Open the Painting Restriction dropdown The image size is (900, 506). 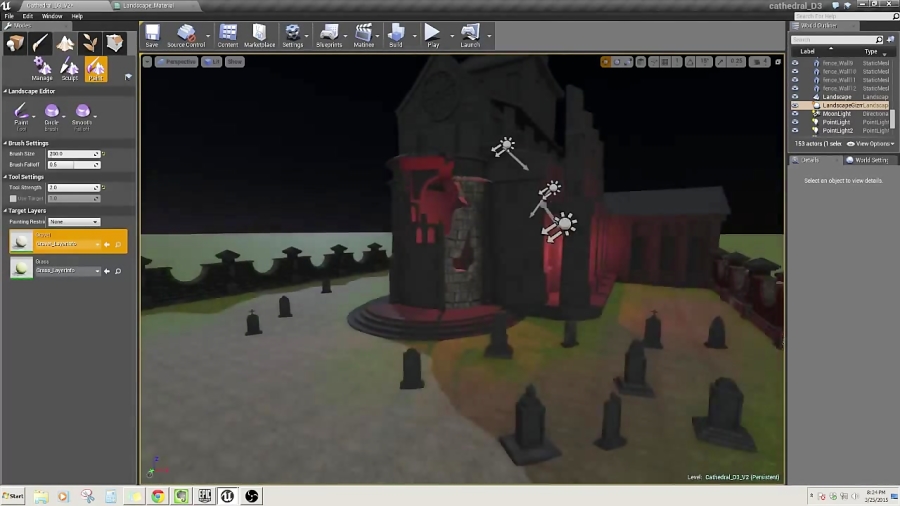75,221
